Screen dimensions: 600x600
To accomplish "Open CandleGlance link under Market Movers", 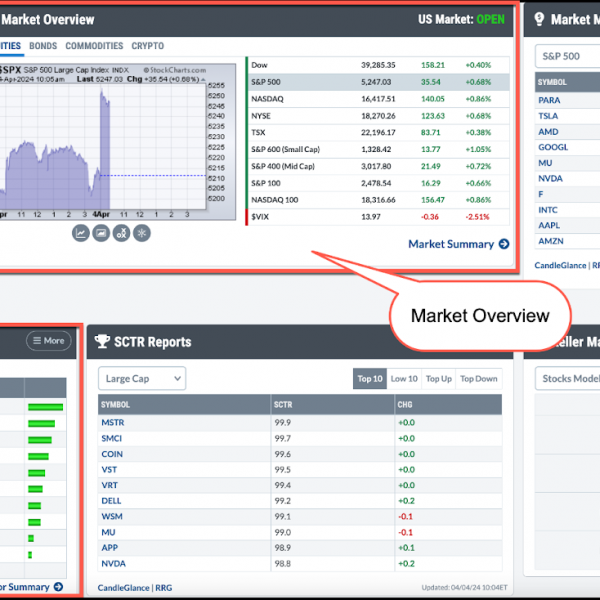I will 560,266.
